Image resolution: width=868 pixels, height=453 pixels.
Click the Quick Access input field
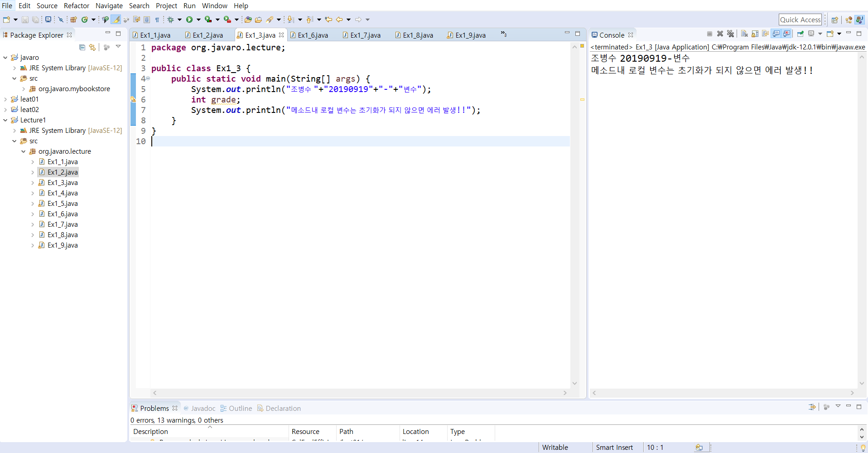(800, 19)
